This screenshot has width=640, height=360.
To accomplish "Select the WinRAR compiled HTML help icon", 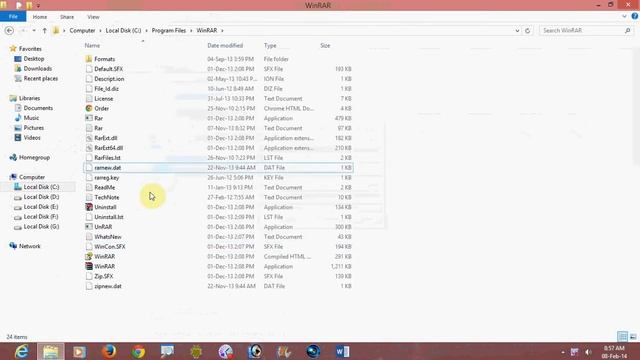I will pos(89,256).
